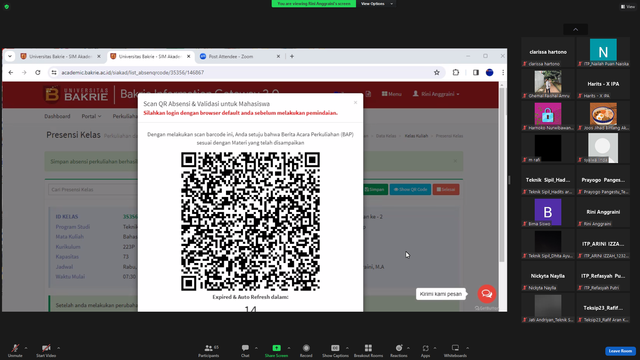Click the Kelas Kuliah breadcrumb link

[x=416, y=136]
